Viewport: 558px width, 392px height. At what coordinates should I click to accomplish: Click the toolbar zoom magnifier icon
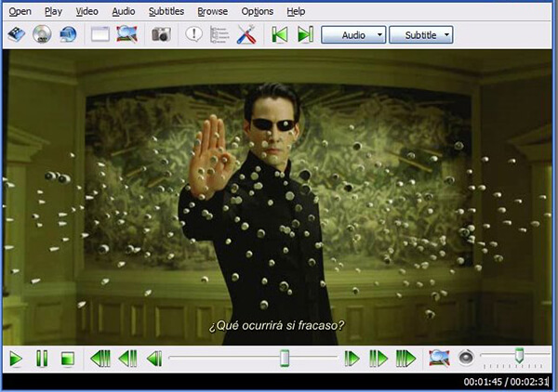pos(126,34)
